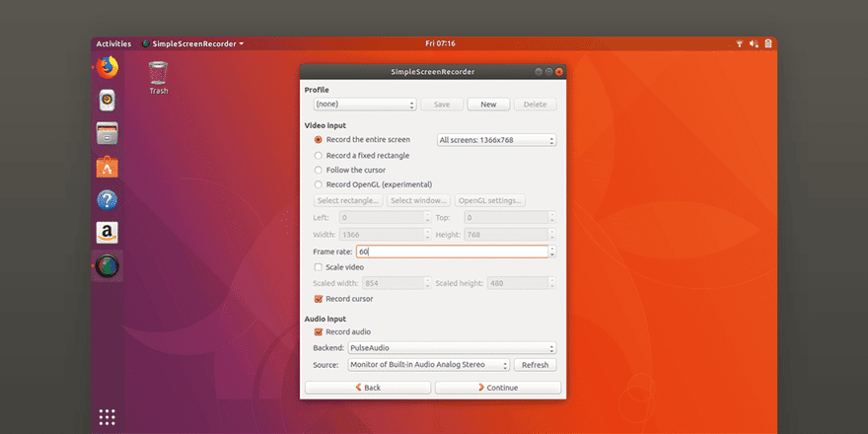Viewport: 868px width, 434px height.
Task: Choose the 'Follow the cursor' radio button
Action: coord(318,170)
